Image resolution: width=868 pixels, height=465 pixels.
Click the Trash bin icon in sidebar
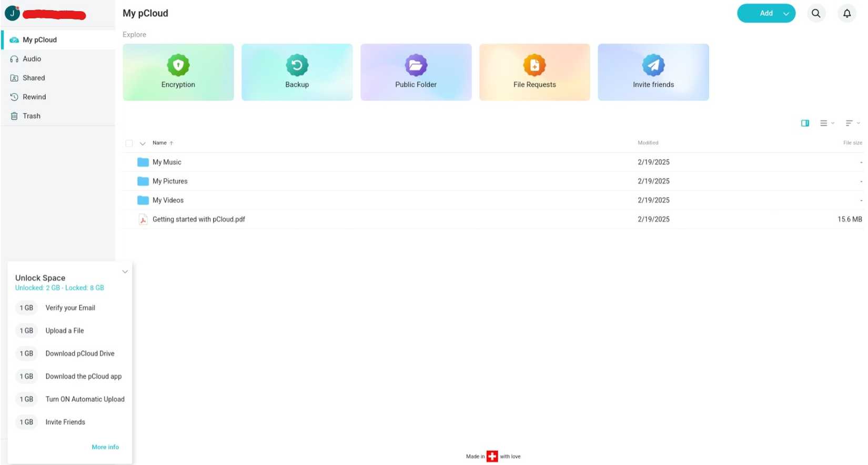tap(14, 116)
